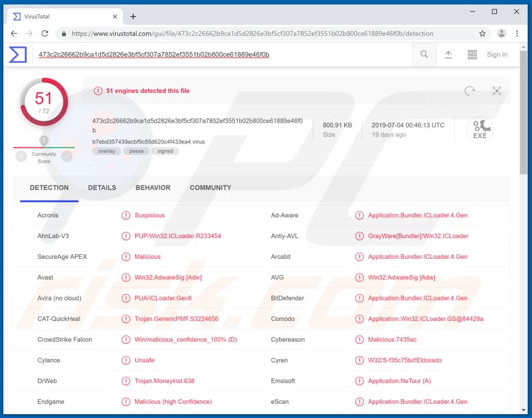Click the similar files graph icon
Screen dimensions: 532x418
point(497,90)
